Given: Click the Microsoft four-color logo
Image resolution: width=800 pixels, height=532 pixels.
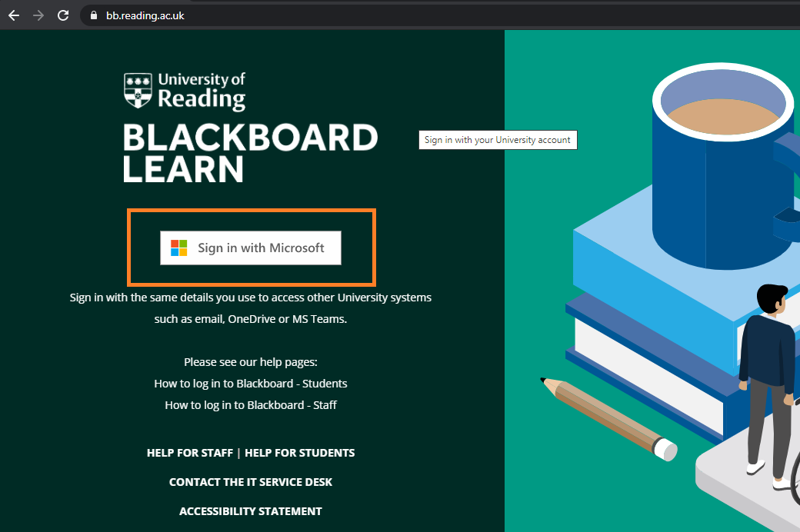Looking at the screenshot, I should (x=178, y=248).
